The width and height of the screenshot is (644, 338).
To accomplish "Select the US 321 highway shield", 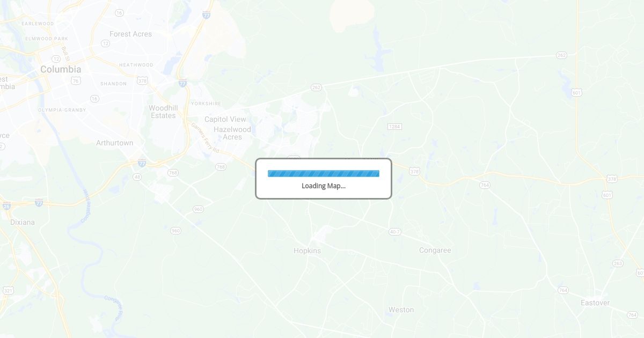I will (x=8, y=290).
